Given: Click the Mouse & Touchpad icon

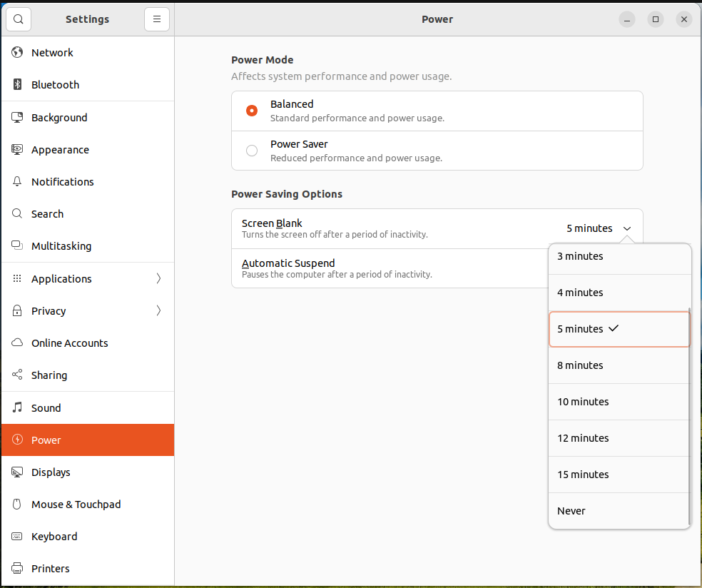Looking at the screenshot, I should coord(17,505).
